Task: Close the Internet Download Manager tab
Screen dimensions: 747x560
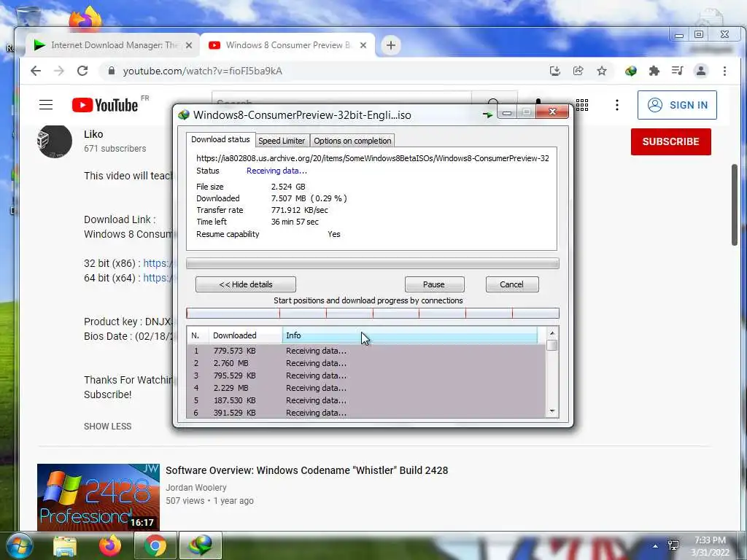Action: tap(189, 45)
